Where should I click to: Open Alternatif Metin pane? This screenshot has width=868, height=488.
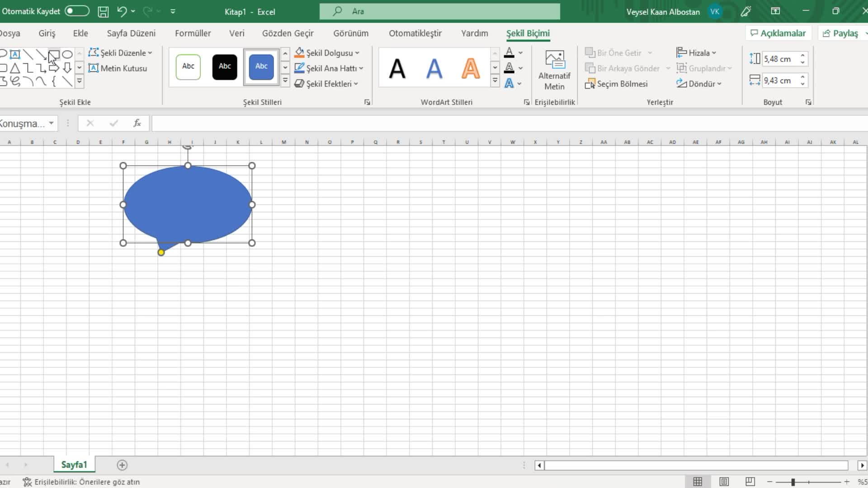[x=554, y=70]
